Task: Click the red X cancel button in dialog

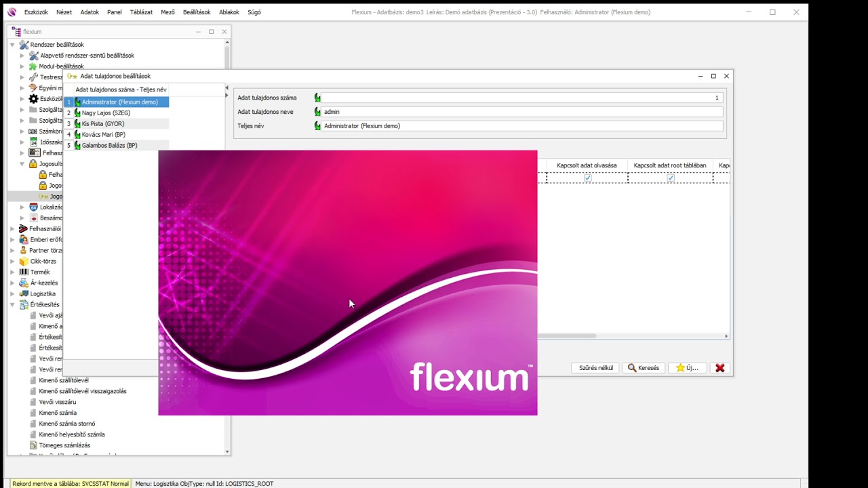Action: (x=720, y=368)
